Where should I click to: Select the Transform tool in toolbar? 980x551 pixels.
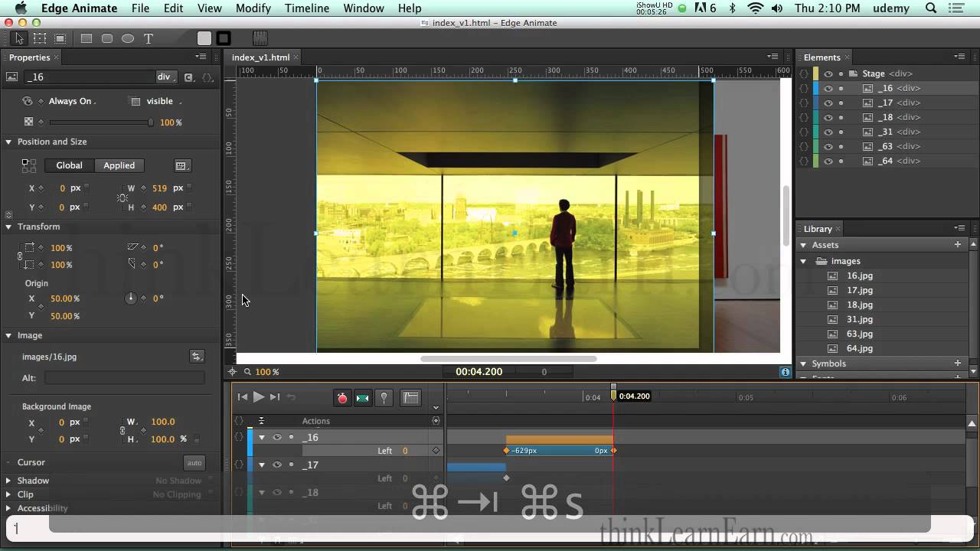coord(40,38)
